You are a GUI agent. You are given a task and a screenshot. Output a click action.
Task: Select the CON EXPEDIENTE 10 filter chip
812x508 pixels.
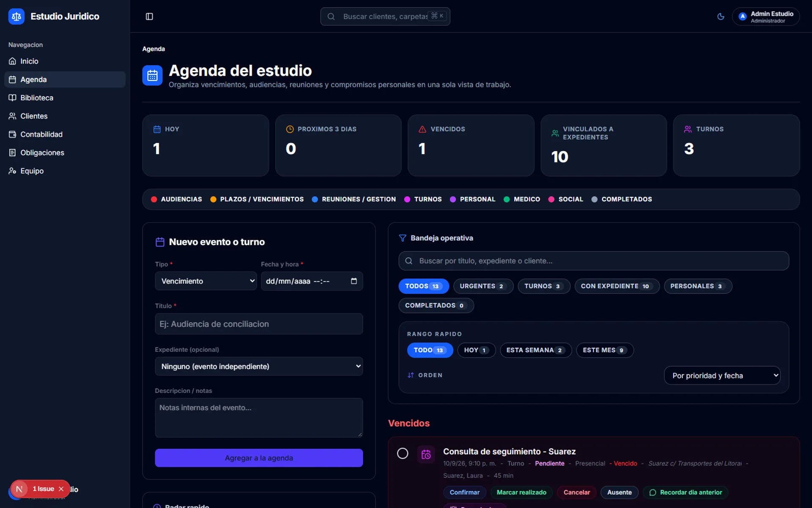pyautogui.click(x=617, y=286)
